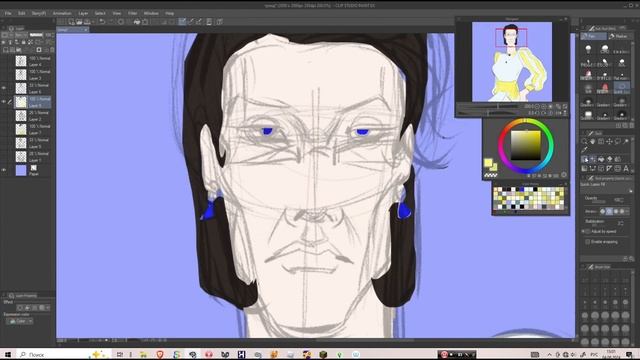Hide the selected layer's eye icon
The width and height of the screenshot is (640, 360).
[x=4, y=102]
